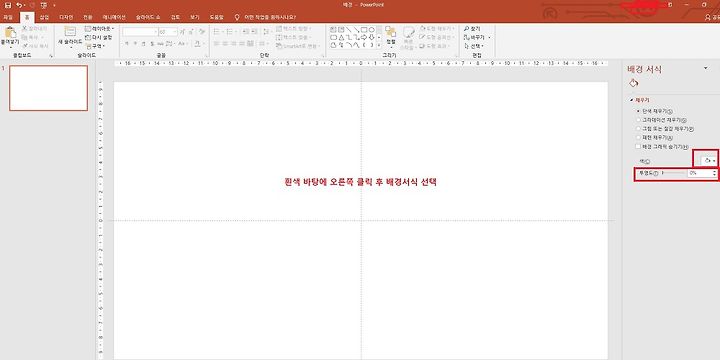Click the Tell Me search box with lightbulb
Screen dimensions: 720x360
point(265,17)
